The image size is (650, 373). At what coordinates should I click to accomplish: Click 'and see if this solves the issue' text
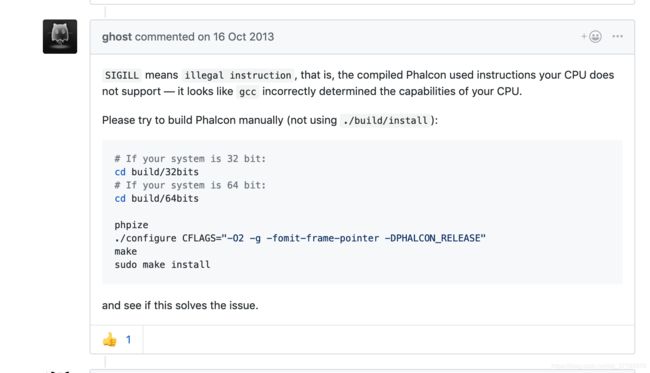(180, 305)
